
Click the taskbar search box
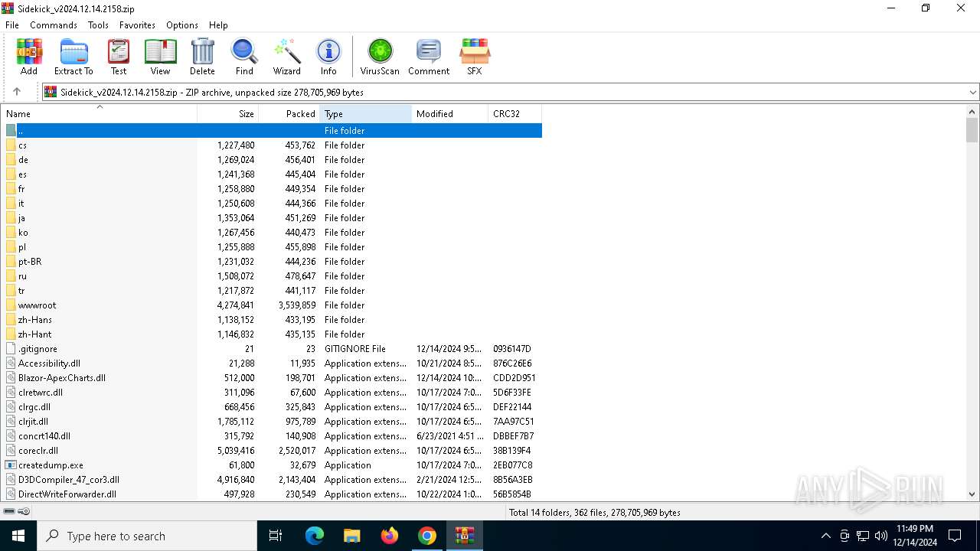tap(147, 536)
